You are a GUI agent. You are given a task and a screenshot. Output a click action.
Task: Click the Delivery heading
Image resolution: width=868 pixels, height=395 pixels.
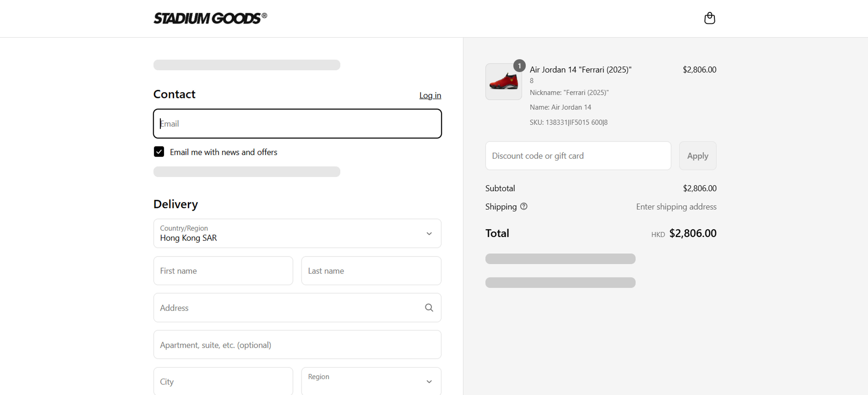(176, 204)
